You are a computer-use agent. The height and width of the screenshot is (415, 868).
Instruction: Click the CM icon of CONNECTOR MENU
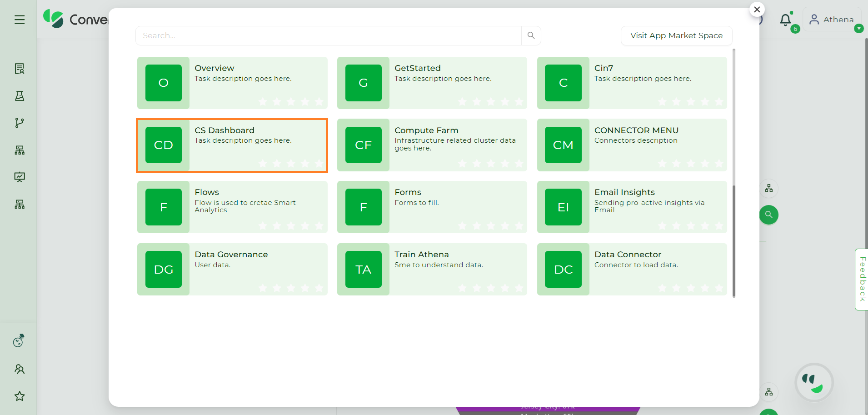(563, 145)
